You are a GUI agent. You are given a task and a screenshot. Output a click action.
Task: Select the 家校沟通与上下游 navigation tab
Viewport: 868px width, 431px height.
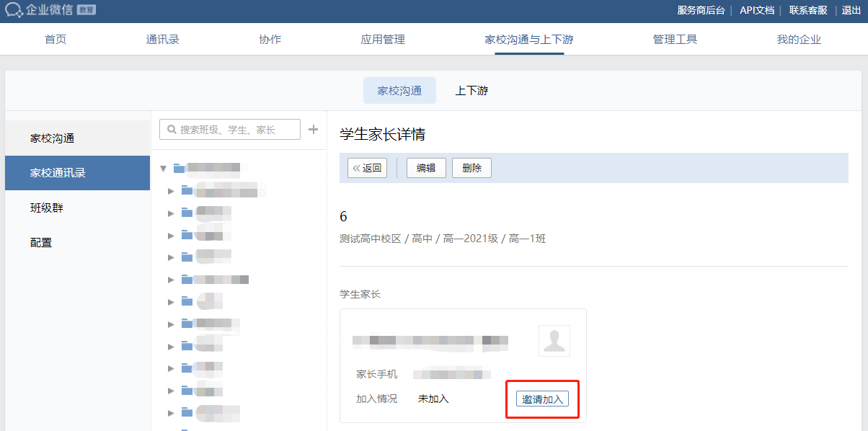tap(529, 40)
